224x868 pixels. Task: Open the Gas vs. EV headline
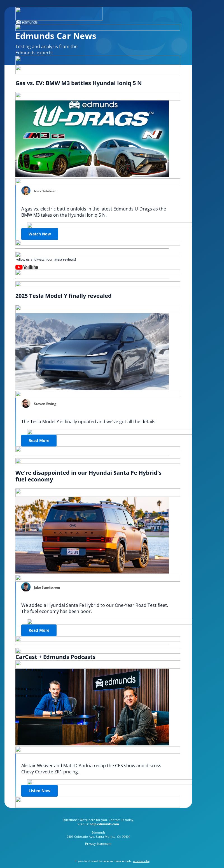tap(78, 83)
